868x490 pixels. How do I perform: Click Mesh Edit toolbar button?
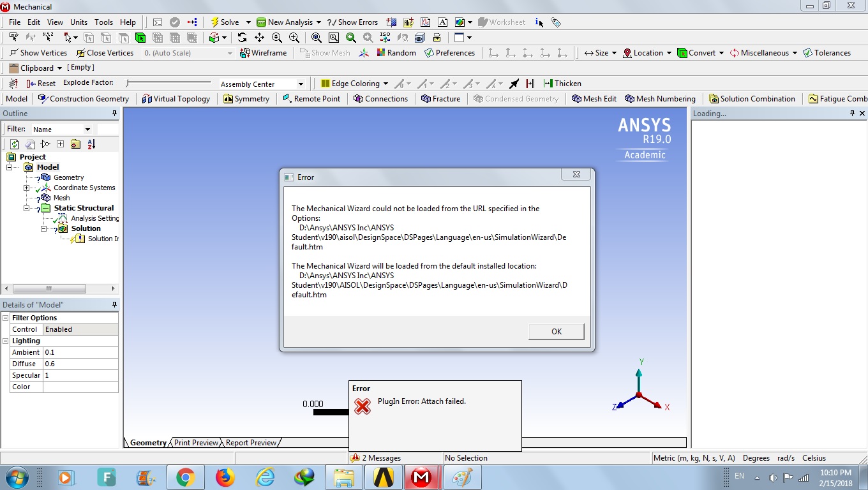point(594,99)
